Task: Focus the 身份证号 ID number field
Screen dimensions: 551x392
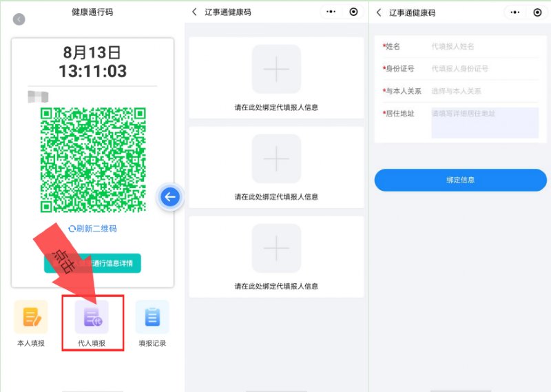Action: point(485,69)
